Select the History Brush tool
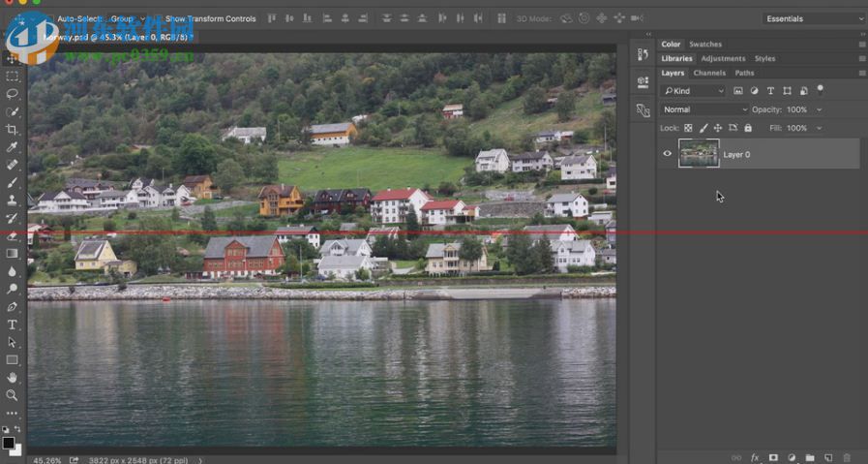 pos(12,218)
